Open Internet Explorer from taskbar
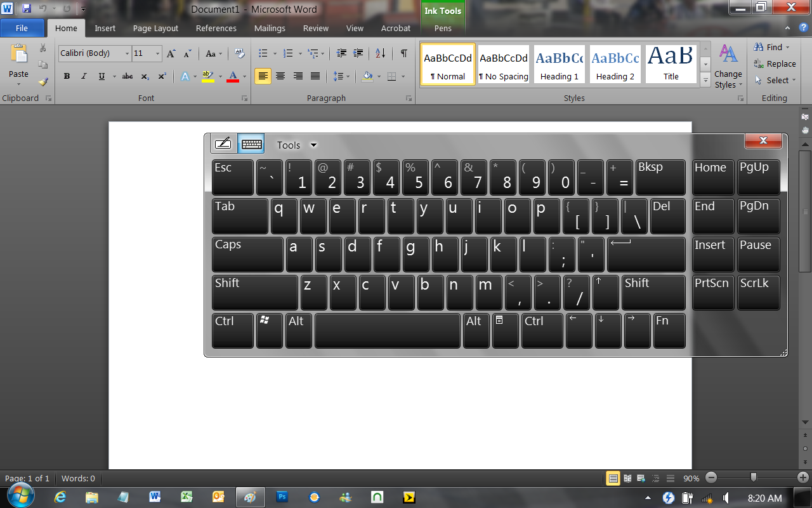This screenshot has height=508, width=812. coord(60,497)
